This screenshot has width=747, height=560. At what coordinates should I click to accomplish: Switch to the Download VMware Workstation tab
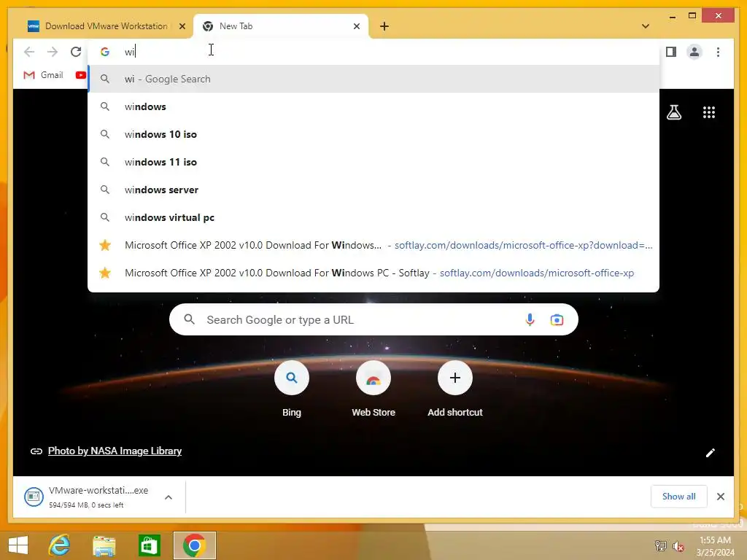[107, 26]
